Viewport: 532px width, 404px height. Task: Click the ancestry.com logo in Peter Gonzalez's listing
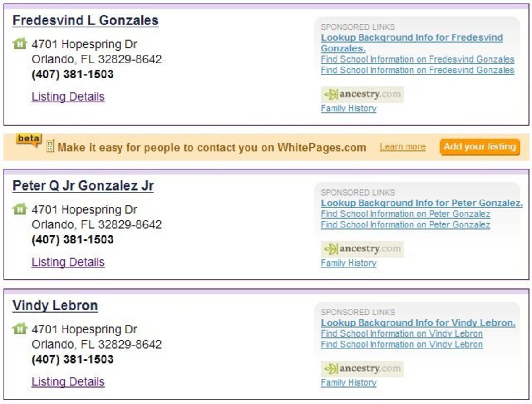362,249
